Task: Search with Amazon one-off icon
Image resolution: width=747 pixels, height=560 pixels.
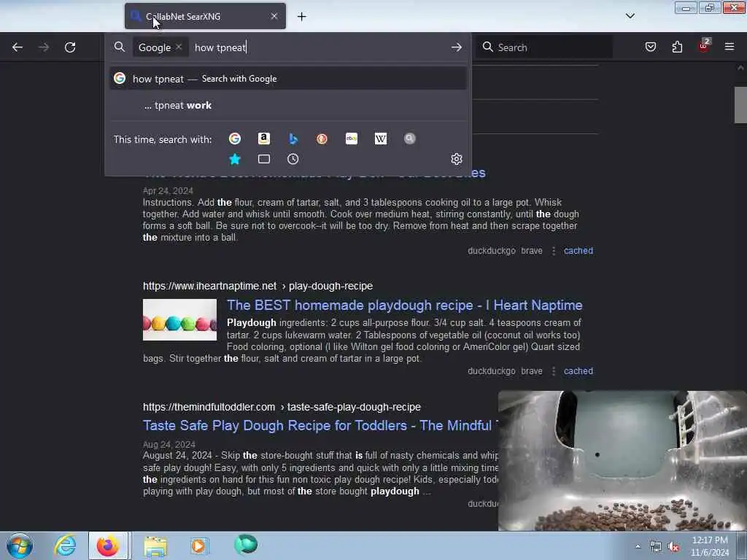Action: click(264, 139)
